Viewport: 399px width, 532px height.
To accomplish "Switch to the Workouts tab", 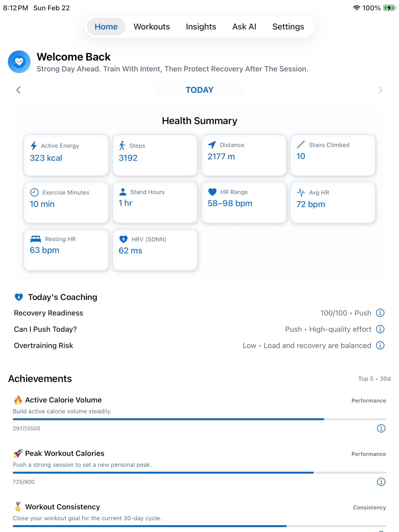I will tap(152, 27).
